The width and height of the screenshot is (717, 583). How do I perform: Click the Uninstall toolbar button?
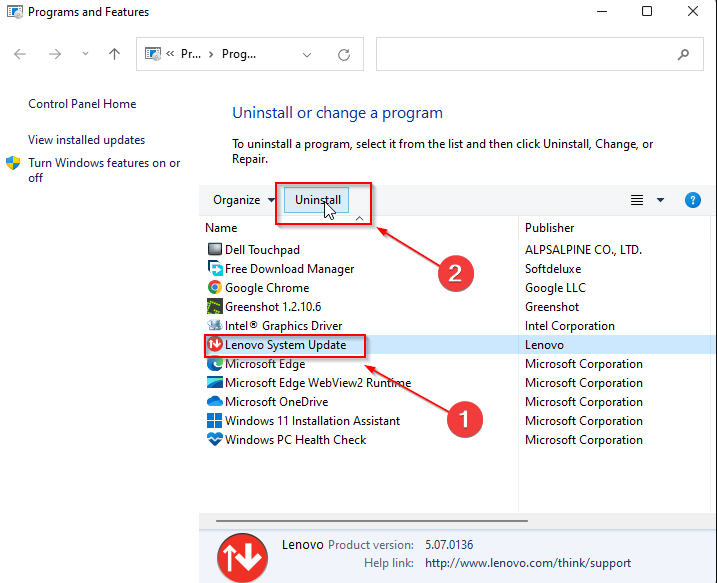click(317, 200)
